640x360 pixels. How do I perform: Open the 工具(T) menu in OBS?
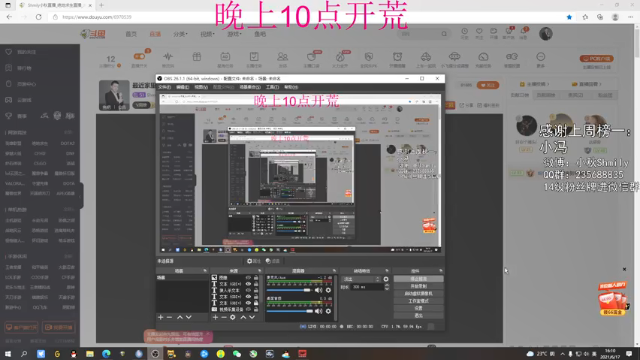pyautogui.click(x=272, y=87)
